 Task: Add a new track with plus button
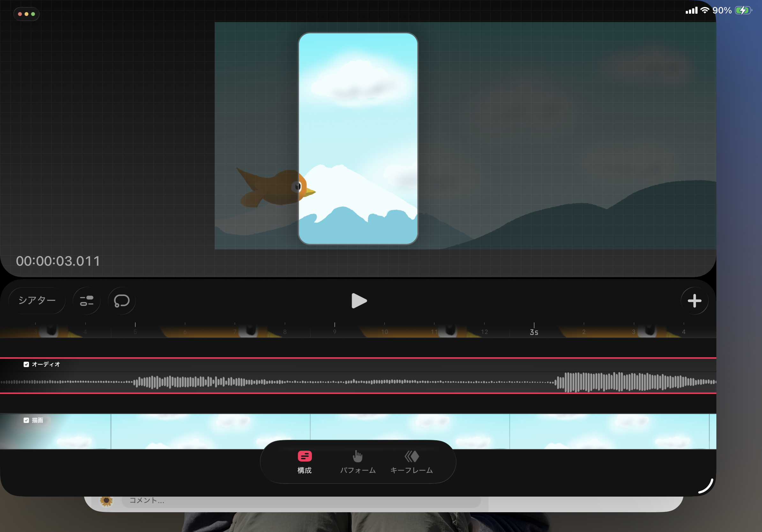pyautogui.click(x=694, y=301)
